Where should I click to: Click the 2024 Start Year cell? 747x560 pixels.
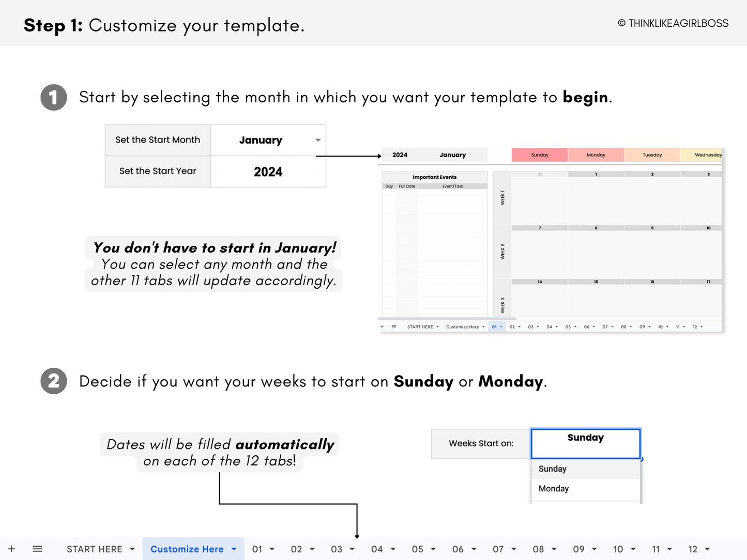[x=268, y=171]
